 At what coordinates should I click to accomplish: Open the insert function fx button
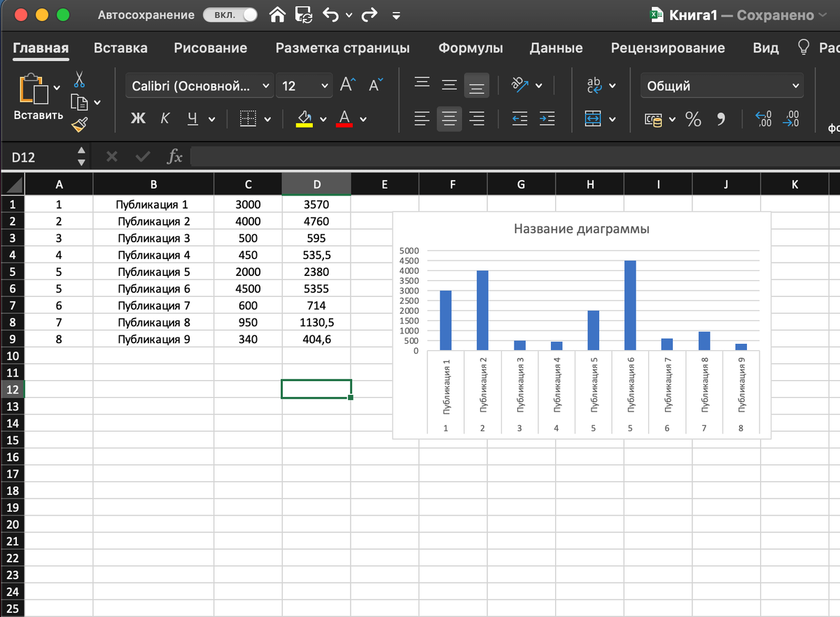(174, 157)
